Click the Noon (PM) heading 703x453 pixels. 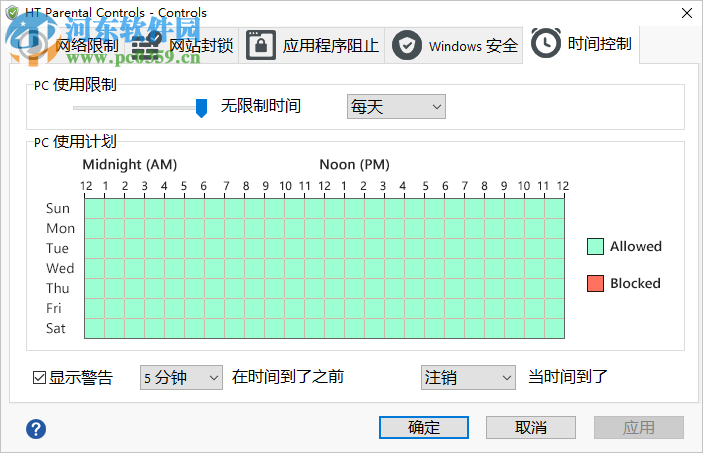(354, 165)
